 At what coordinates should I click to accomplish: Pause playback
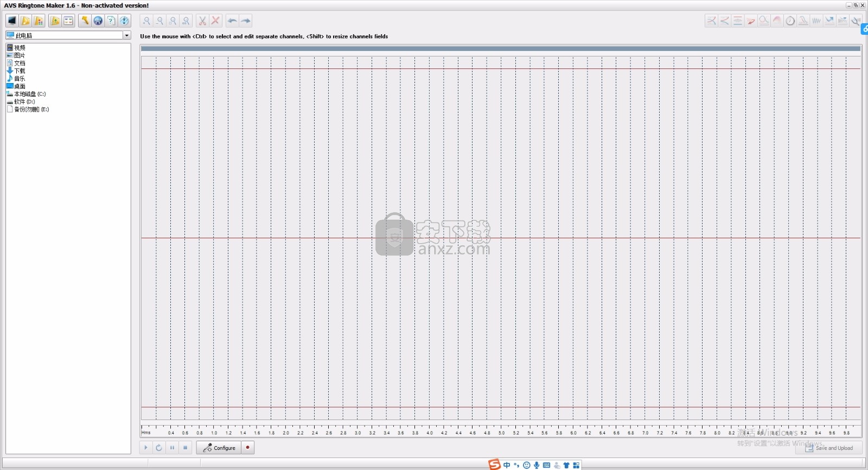tap(172, 448)
